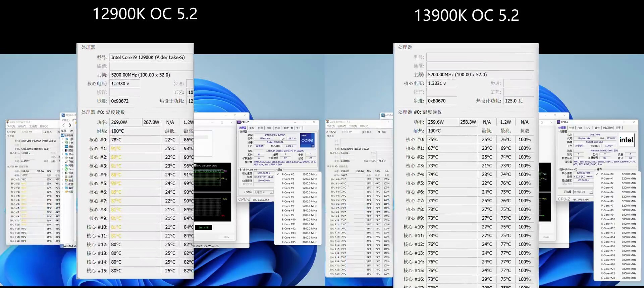The image size is (644, 288).
Task: Open 处理器 #1 dropdown in 12900K CPU-Z
Action: coord(263,192)
